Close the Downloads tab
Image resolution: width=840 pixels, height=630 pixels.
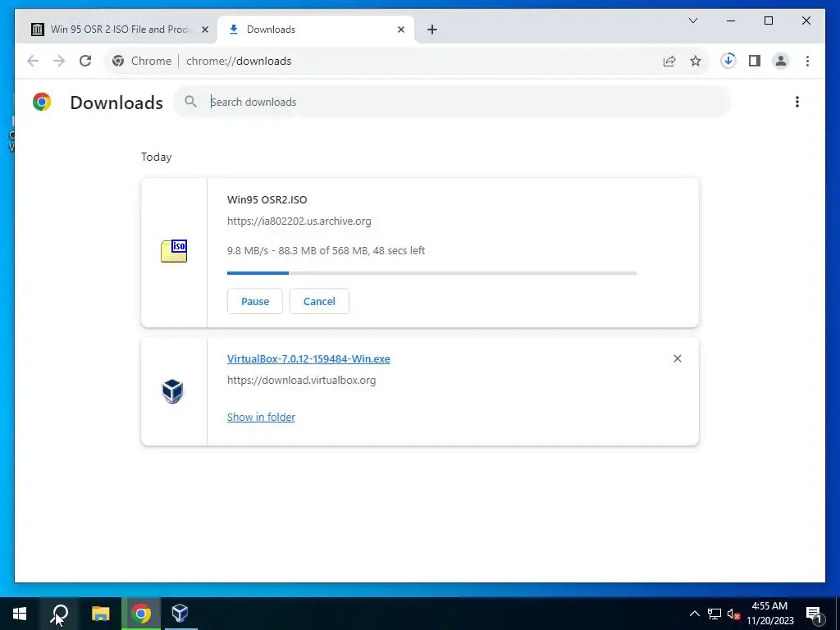400,30
